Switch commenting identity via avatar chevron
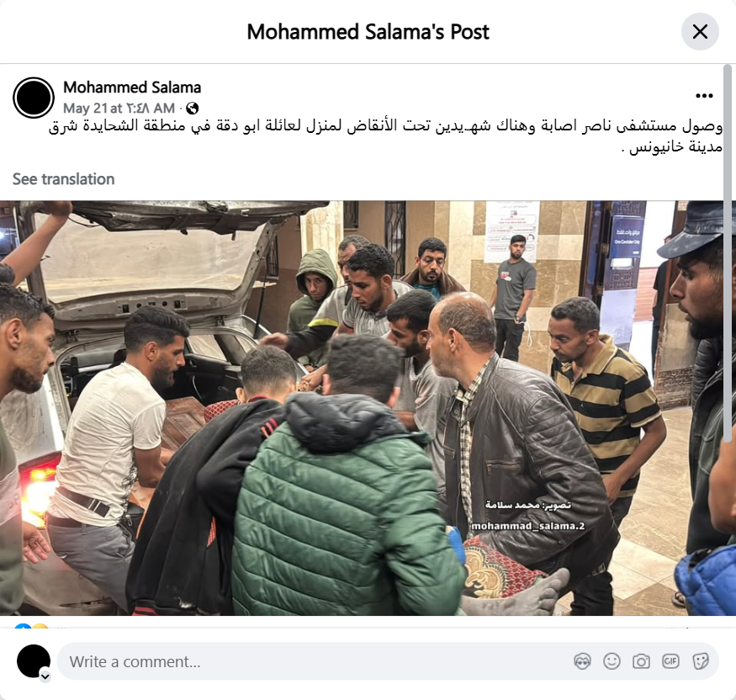 (45, 676)
